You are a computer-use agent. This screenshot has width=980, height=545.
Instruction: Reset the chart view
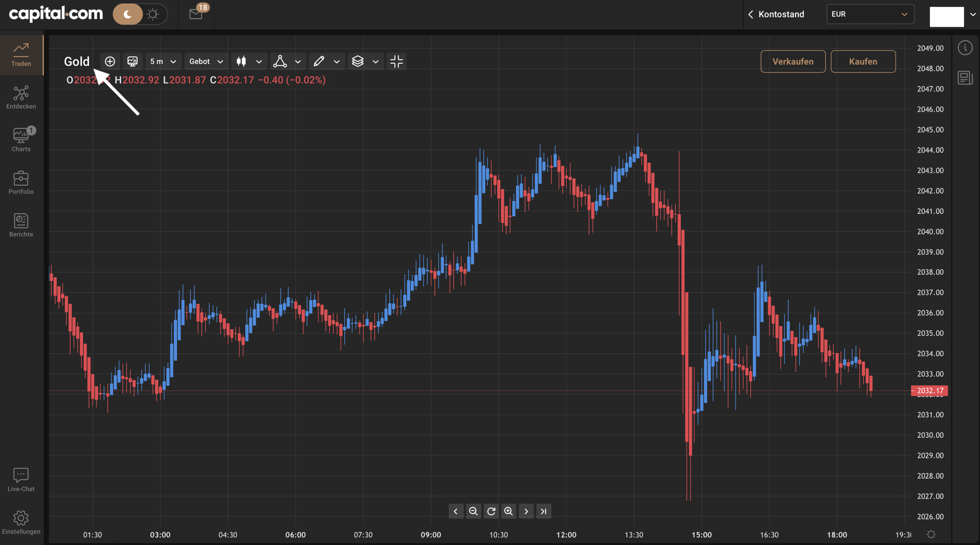click(491, 511)
